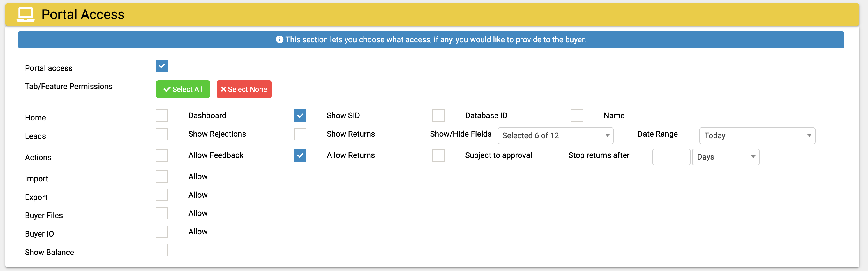This screenshot has width=868, height=271.
Task: Click the Tab/Feature Permissions label
Action: coord(69,87)
